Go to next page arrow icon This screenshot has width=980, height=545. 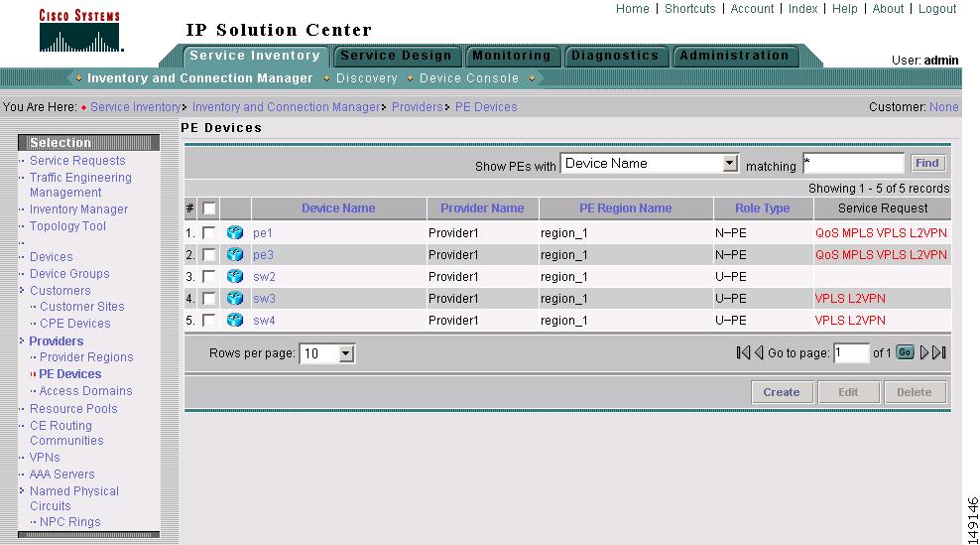tap(924, 352)
